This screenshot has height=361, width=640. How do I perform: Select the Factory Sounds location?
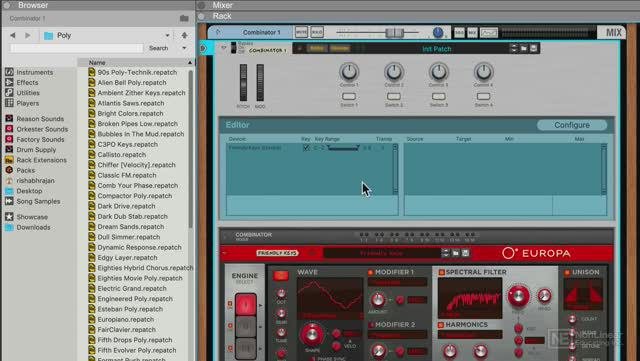tap(35, 139)
